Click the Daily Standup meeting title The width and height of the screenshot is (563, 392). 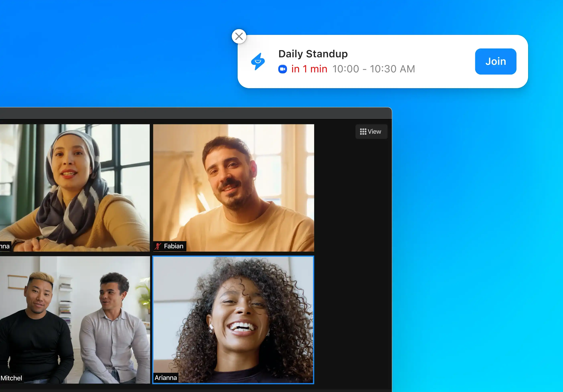coord(313,54)
